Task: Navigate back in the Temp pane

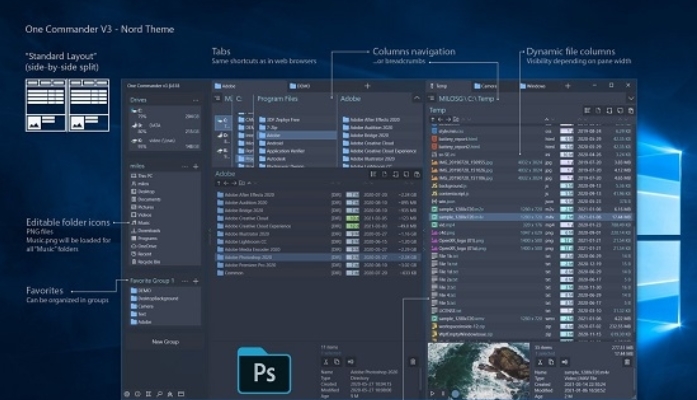Action: tap(440, 119)
